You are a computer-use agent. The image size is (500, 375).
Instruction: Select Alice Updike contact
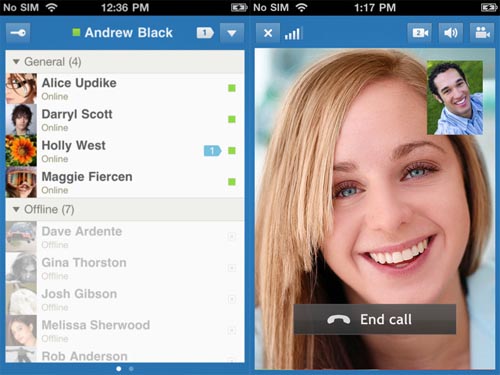(x=125, y=89)
